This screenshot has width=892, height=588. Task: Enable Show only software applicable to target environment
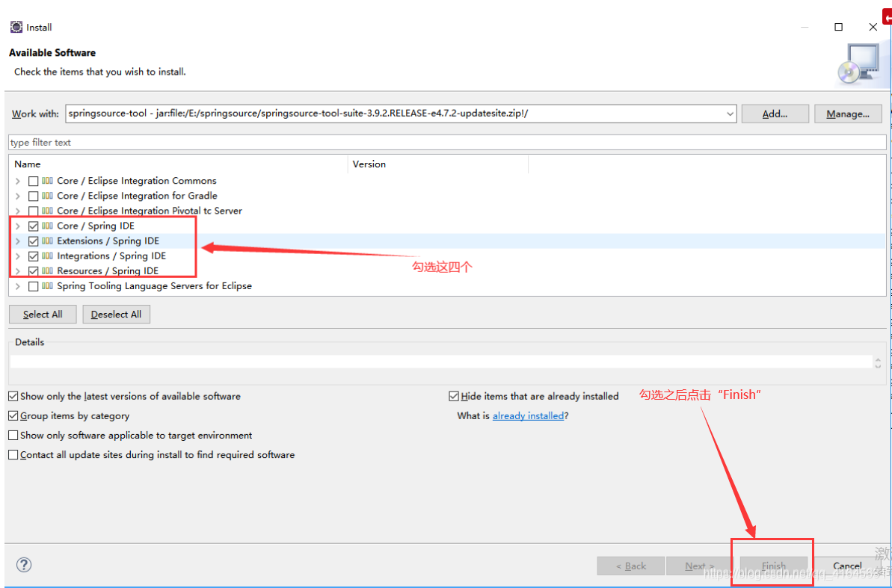[x=13, y=435]
